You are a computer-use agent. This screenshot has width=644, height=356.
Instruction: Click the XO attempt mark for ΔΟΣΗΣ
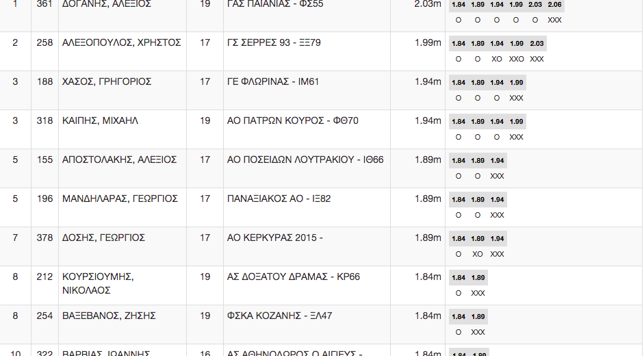(477, 255)
